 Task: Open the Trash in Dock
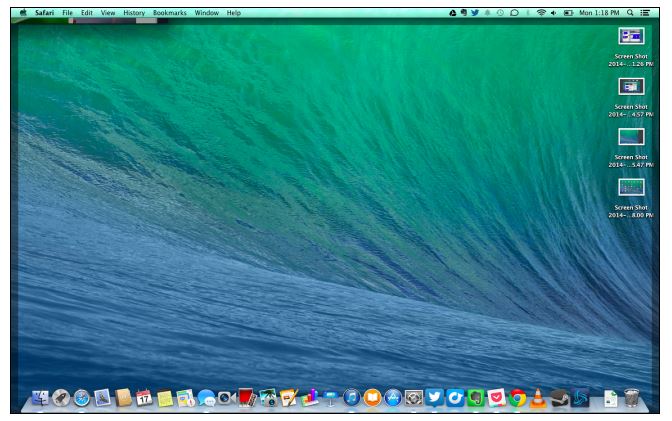click(x=631, y=398)
